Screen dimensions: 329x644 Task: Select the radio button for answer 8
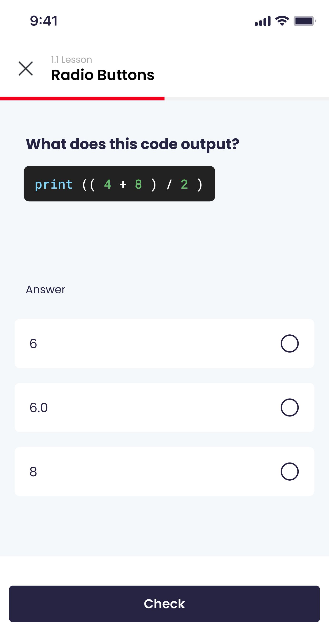coord(289,472)
